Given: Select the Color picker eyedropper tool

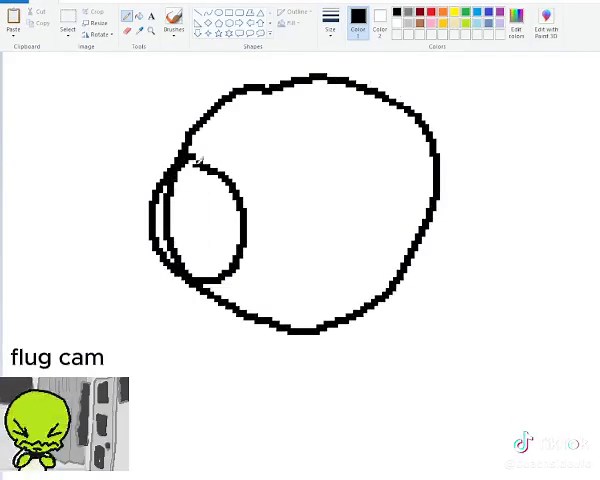Looking at the screenshot, I should coord(139,31).
